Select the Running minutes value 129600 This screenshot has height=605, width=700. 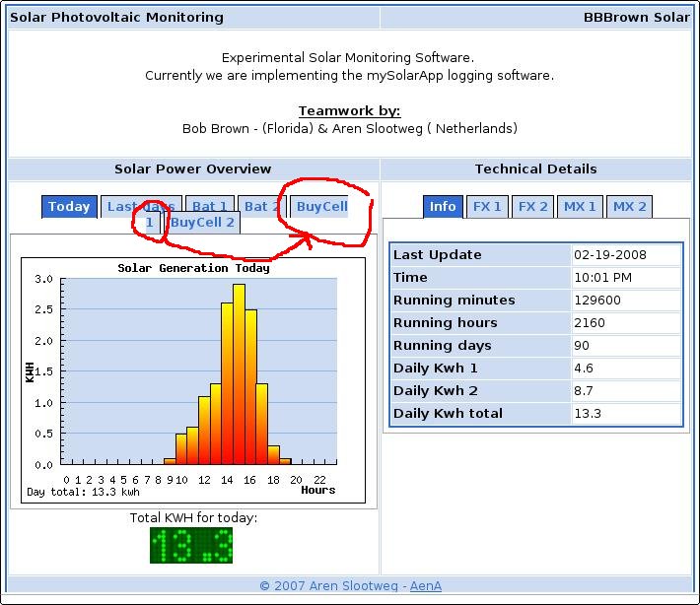(x=597, y=301)
